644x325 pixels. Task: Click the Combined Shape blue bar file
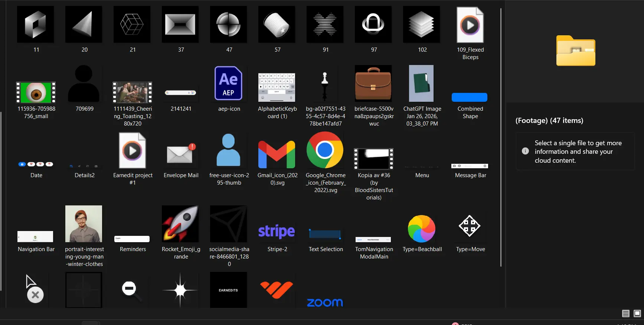click(470, 97)
